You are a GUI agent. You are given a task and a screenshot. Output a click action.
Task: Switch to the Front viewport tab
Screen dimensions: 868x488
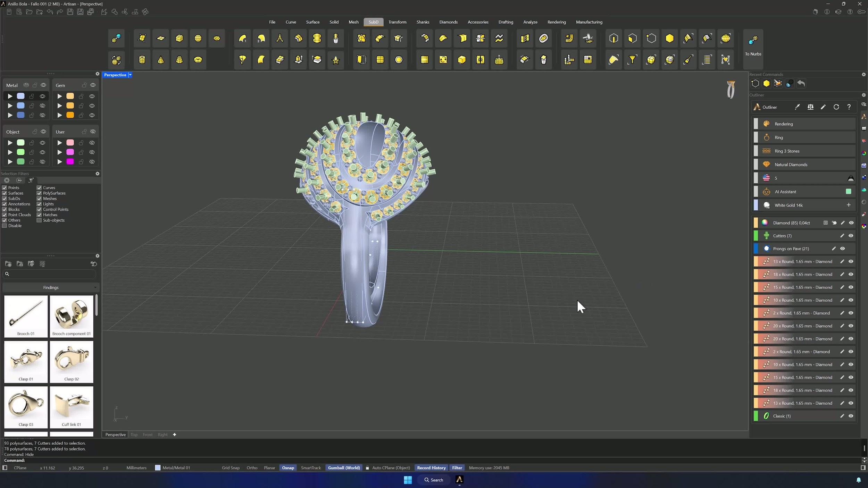pos(148,435)
